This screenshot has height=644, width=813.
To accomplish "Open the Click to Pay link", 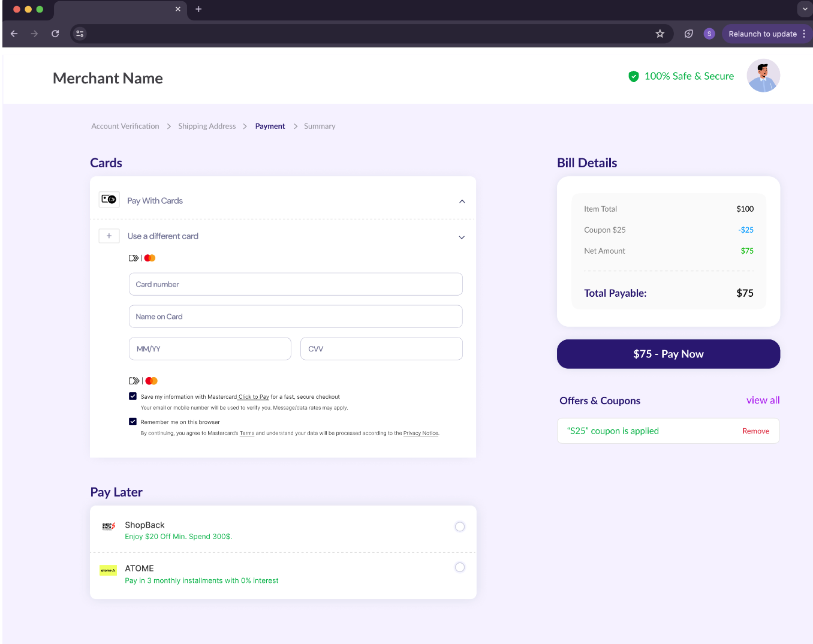I will pos(254,397).
